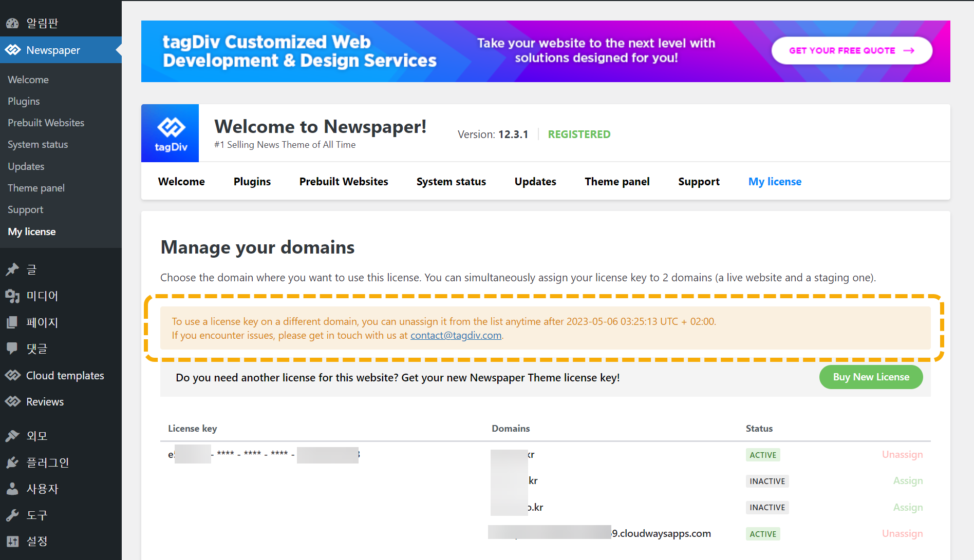974x560 pixels.
Task: Switch to the Theme panel tab
Action: (x=617, y=181)
